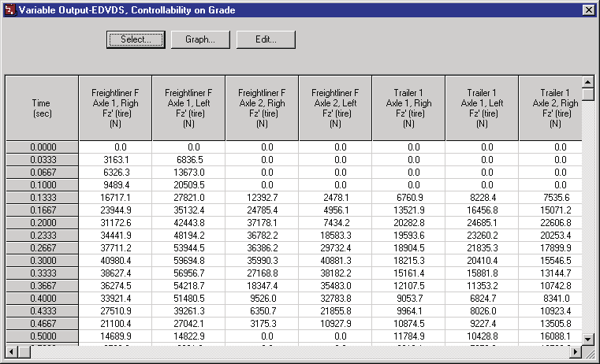The height and width of the screenshot is (364, 600).
Task: Click cell value 6824.7
Action: (x=483, y=299)
